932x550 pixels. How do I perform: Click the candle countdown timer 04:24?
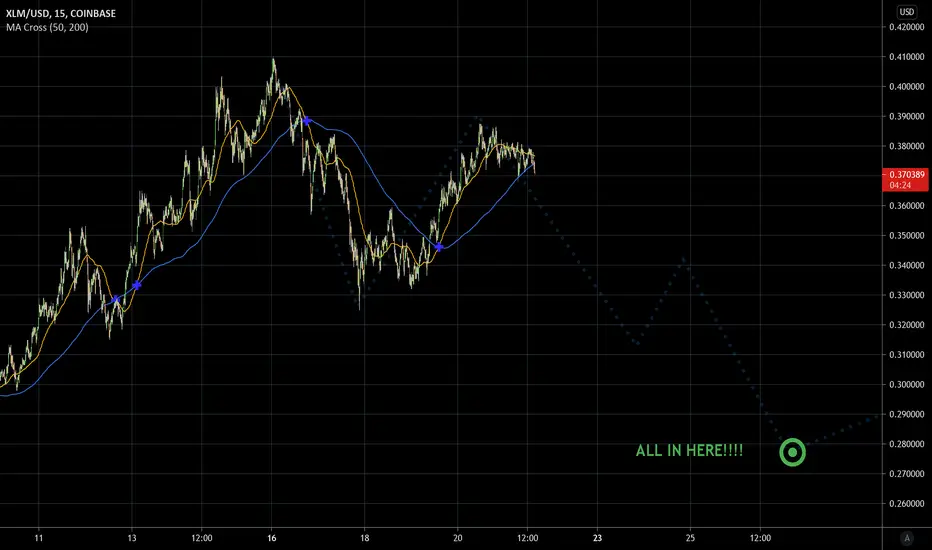pos(900,186)
